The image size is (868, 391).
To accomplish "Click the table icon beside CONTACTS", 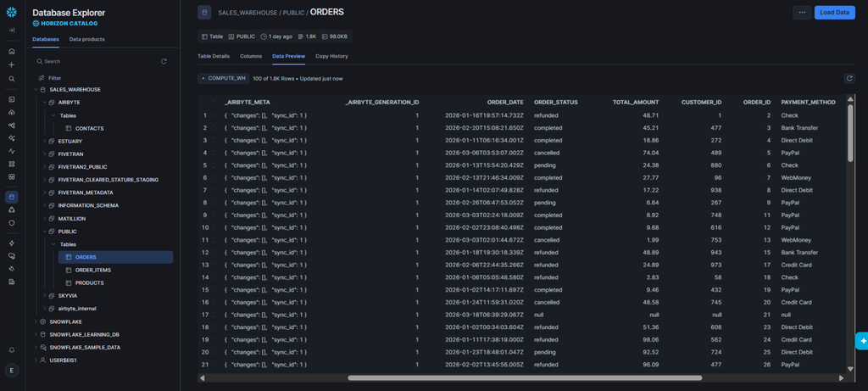I will click(x=69, y=128).
